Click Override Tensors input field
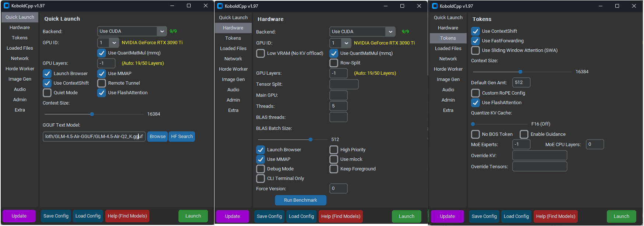 540,166
